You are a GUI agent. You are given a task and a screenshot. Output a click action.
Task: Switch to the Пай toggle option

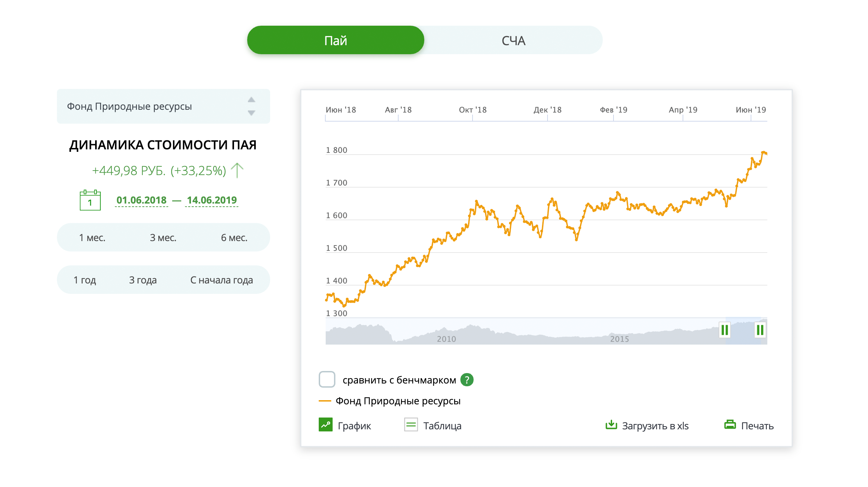pos(335,40)
